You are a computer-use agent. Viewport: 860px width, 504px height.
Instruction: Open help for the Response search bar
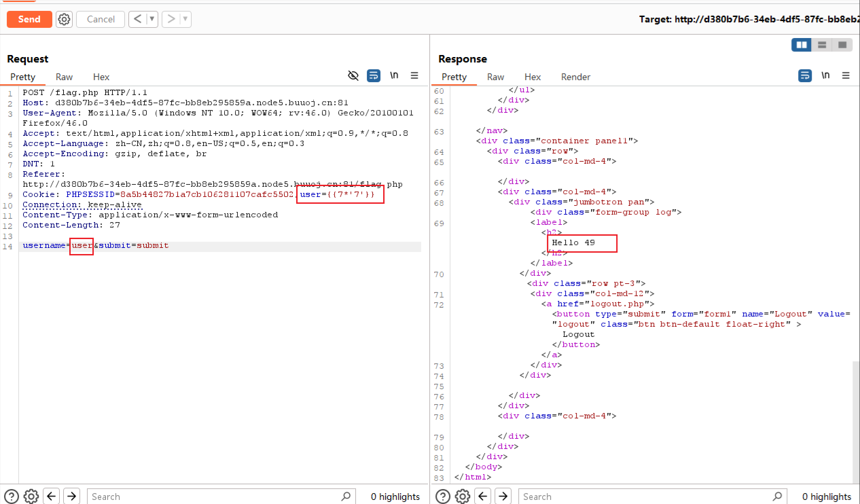(443, 496)
